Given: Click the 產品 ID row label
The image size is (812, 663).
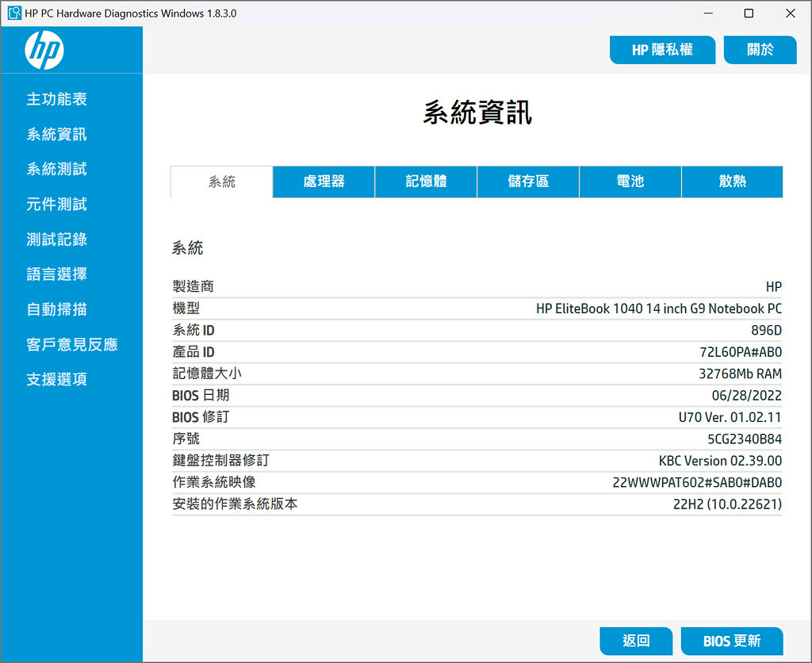Looking at the screenshot, I should click(x=193, y=351).
